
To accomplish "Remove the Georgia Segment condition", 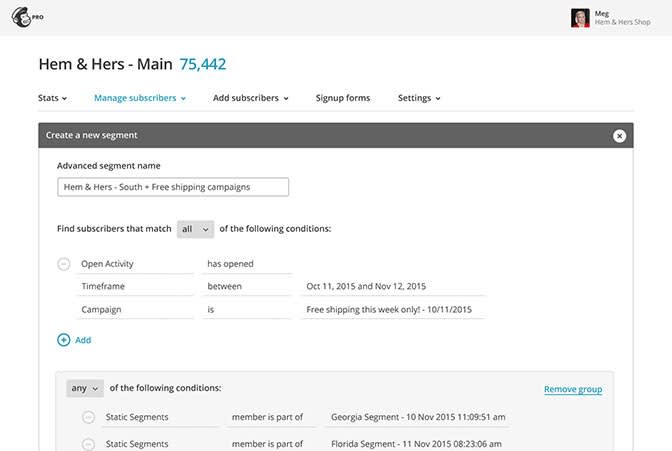I will (88, 417).
